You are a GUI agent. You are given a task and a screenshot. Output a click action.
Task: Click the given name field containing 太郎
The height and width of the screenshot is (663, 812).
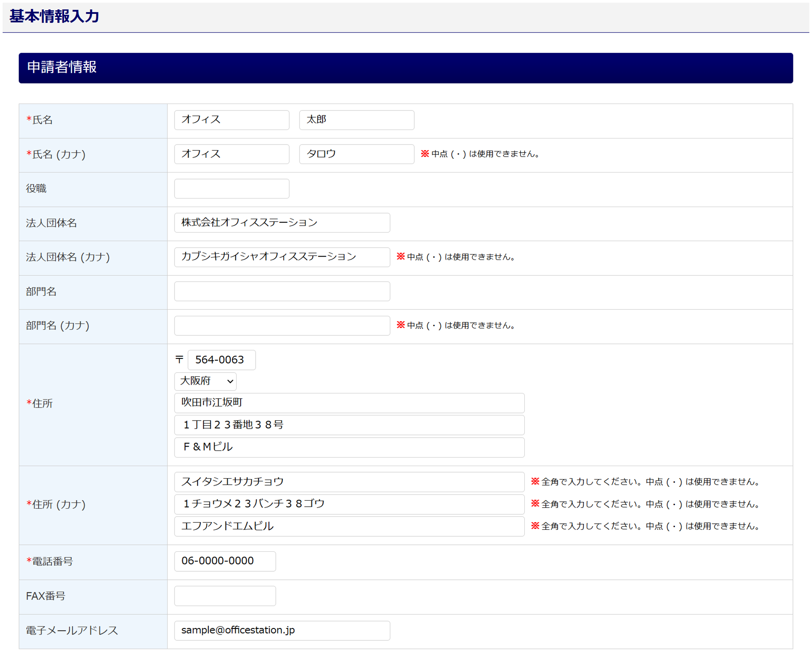[x=356, y=120]
